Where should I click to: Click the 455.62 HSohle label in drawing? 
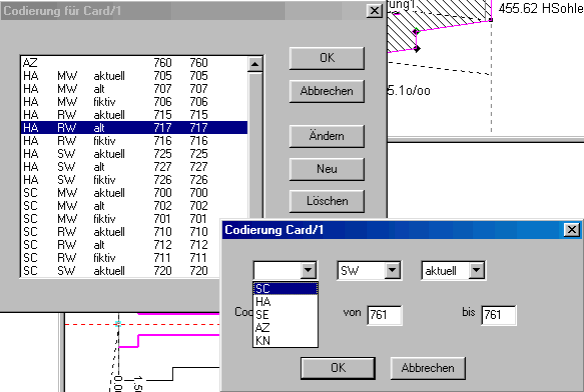541,8
